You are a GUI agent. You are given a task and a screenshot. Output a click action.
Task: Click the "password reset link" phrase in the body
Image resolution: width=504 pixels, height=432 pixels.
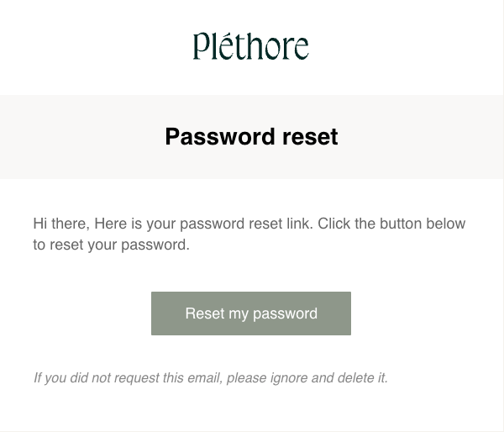246,224
